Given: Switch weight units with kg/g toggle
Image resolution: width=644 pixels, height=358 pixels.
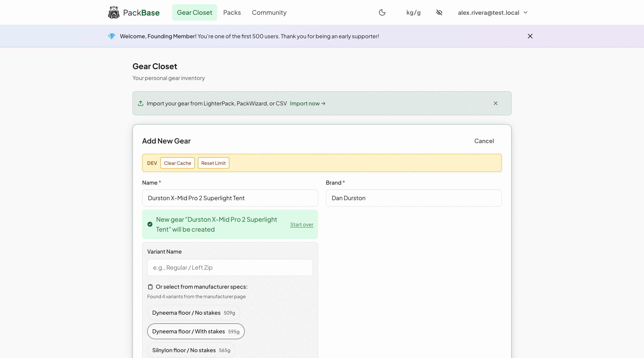Looking at the screenshot, I should coord(413,12).
